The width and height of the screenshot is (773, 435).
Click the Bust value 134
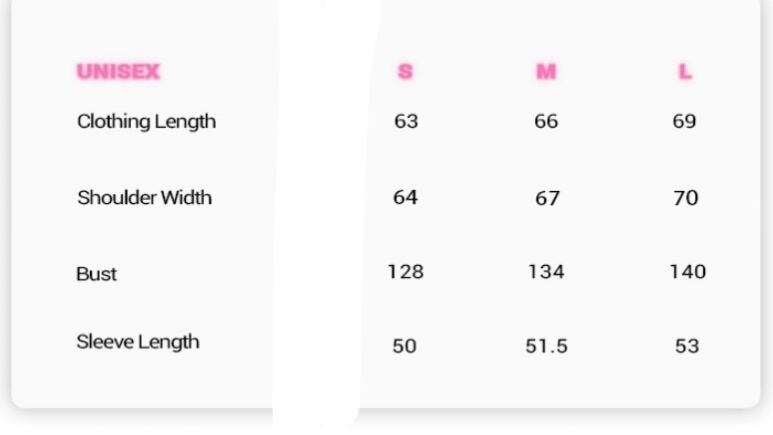tap(546, 272)
